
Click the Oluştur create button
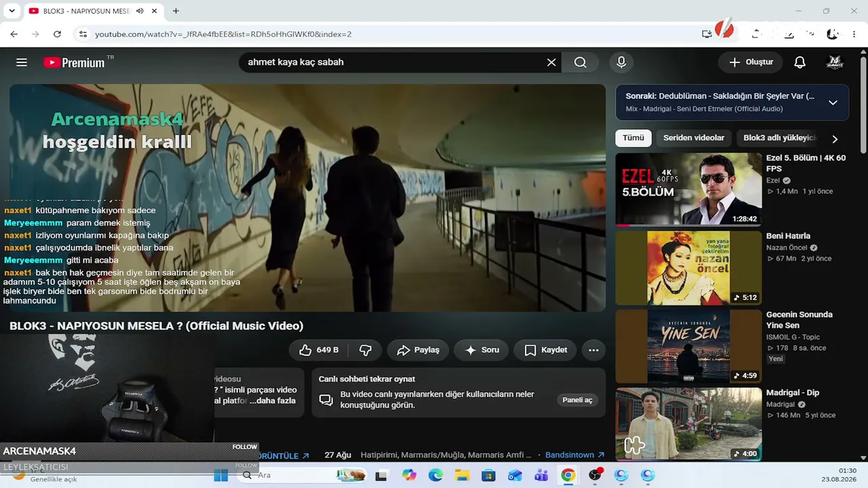point(751,62)
